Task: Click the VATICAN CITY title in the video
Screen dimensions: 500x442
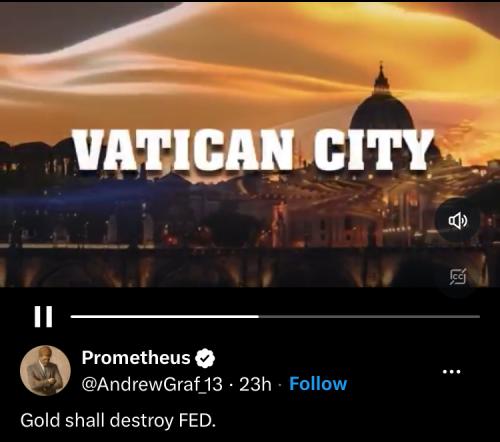Action: [x=253, y=150]
